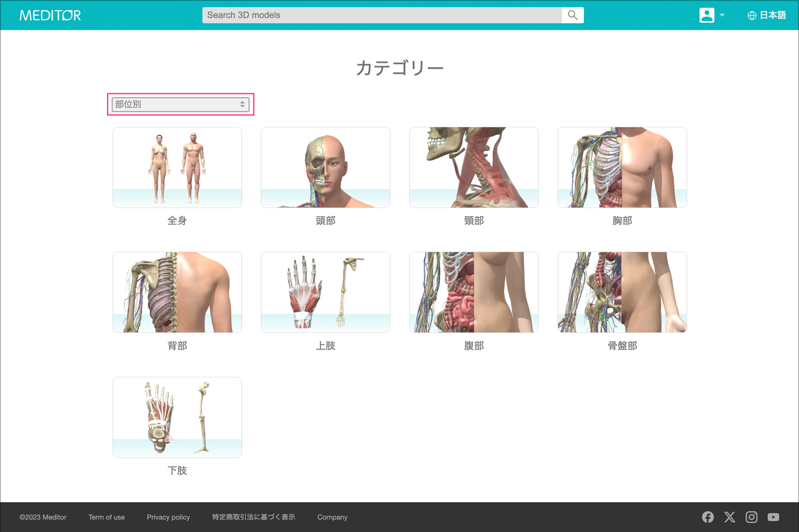Select the 全身 full body thumbnail
799x532 pixels.
point(177,167)
